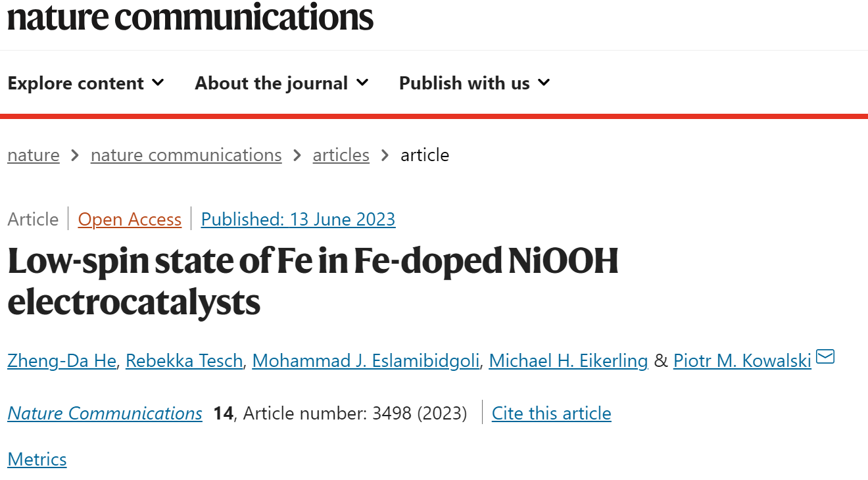Screen dimensions: 868x480
Task: Open the Cite this article link
Action: pyautogui.click(x=552, y=413)
